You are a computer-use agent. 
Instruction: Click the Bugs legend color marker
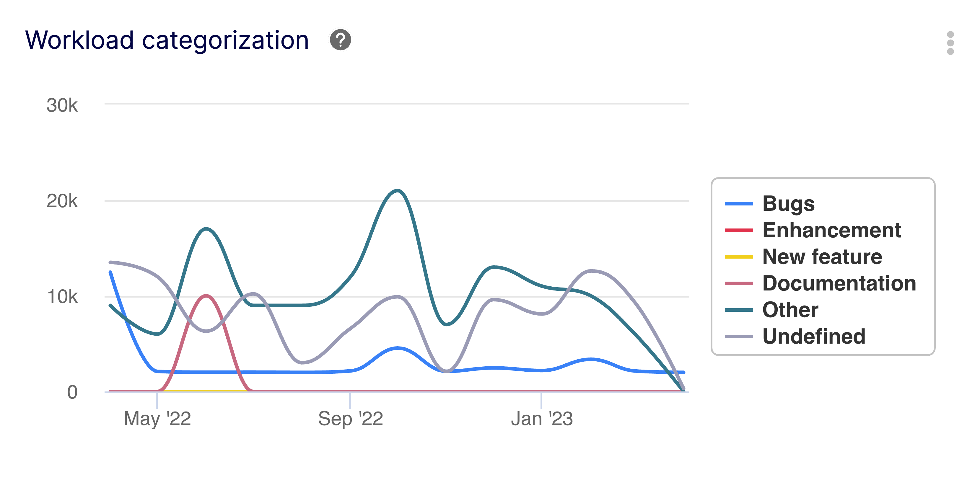738,203
